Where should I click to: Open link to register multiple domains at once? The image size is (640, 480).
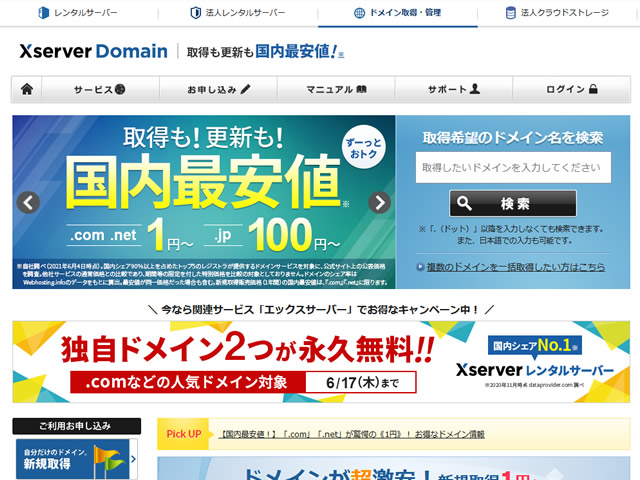coord(516,267)
